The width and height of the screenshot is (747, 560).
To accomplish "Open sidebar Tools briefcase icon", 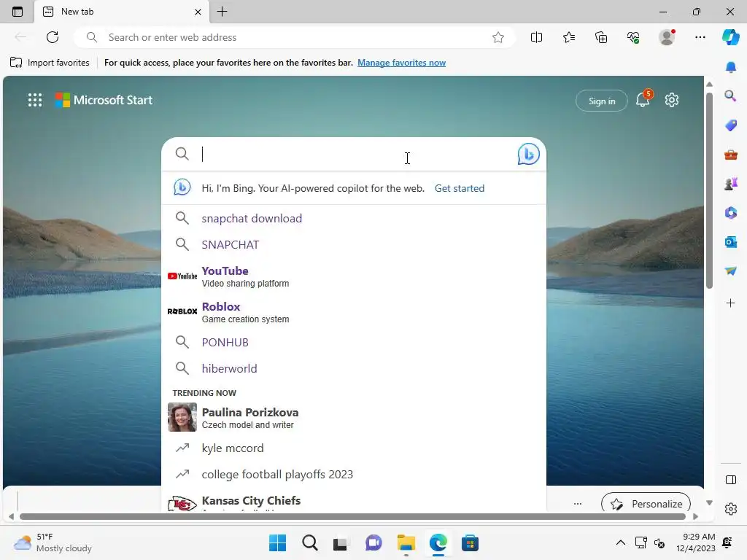I will [x=730, y=155].
